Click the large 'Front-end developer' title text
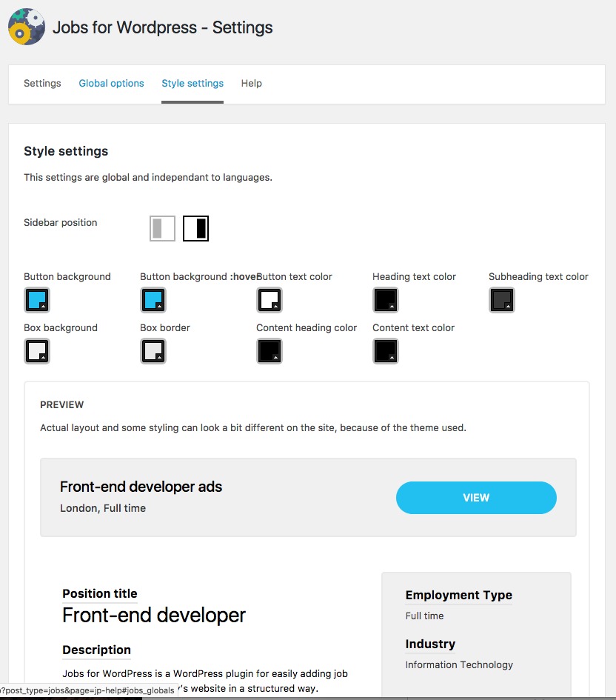 click(154, 616)
